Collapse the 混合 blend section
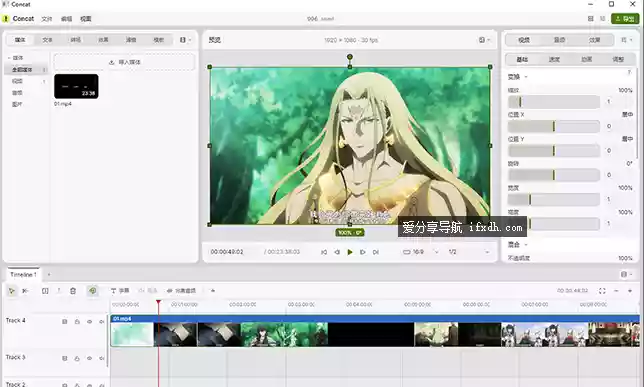The image size is (644, 387). (518, 244)
